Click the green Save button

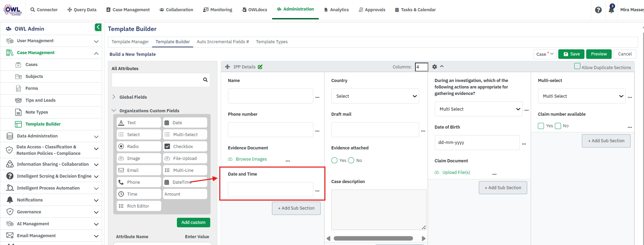click(x=571, y=54)
